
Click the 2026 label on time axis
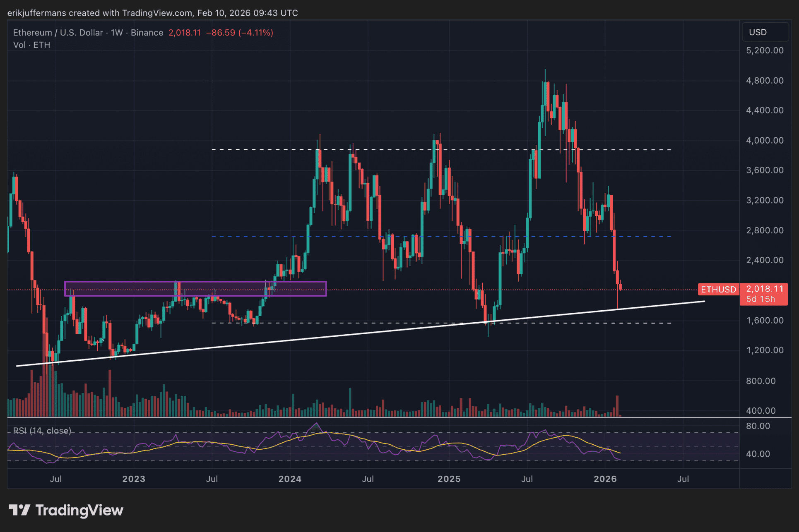coord(605,479)
